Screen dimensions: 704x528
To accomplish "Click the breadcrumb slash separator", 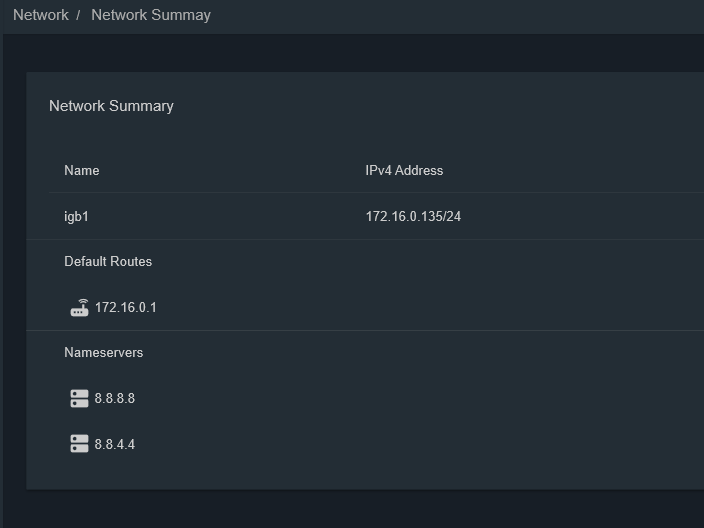I will 78,15.
